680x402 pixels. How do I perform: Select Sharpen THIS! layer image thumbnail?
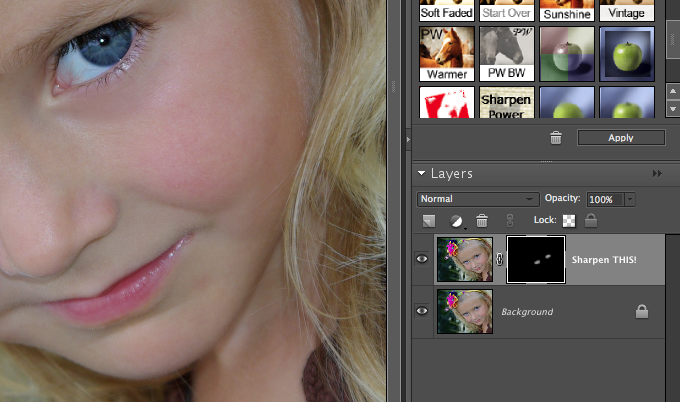pyautogui.click(x=465, y=259)
